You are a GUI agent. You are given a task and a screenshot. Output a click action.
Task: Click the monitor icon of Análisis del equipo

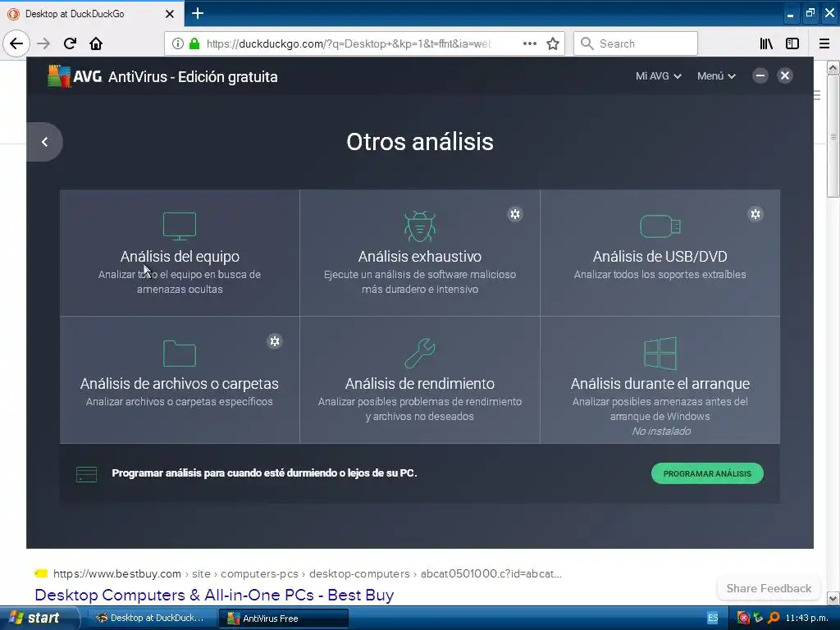coord(180,226)
